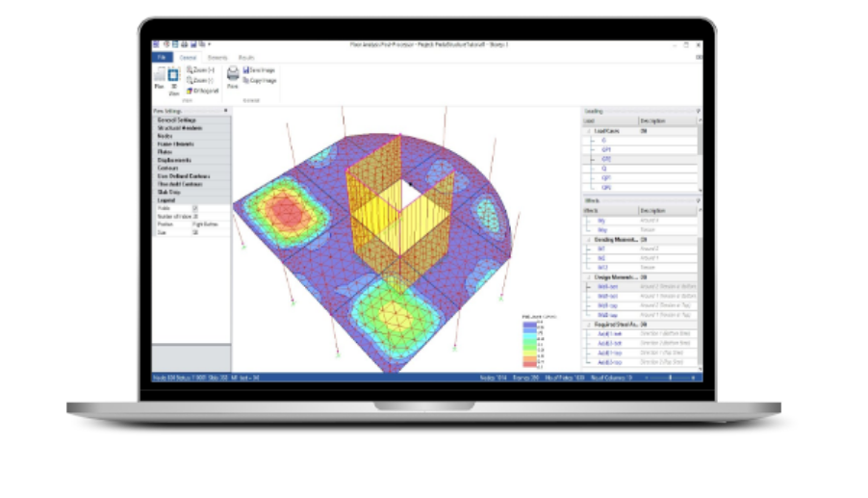Click the Save Image icon
The height and width of the screenshot is (498, 868).
(246, 71)
